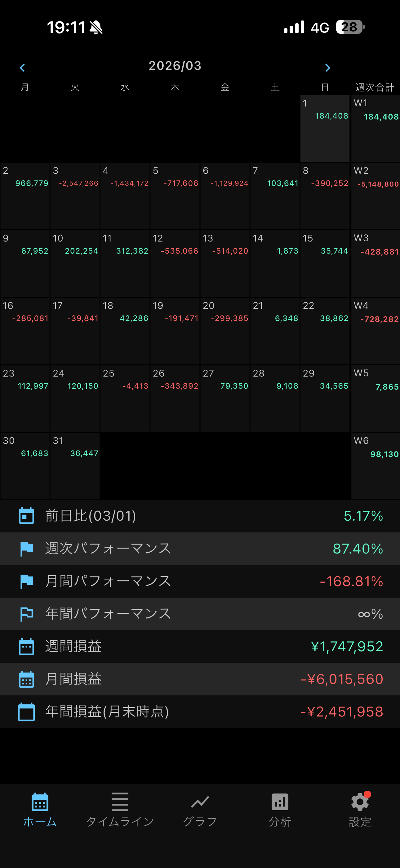Tap the outlined flag icon beside 年間パフォーマンス
Viewport: 400px width, 868px height.
pyautogui.click(x=26, y=614)
